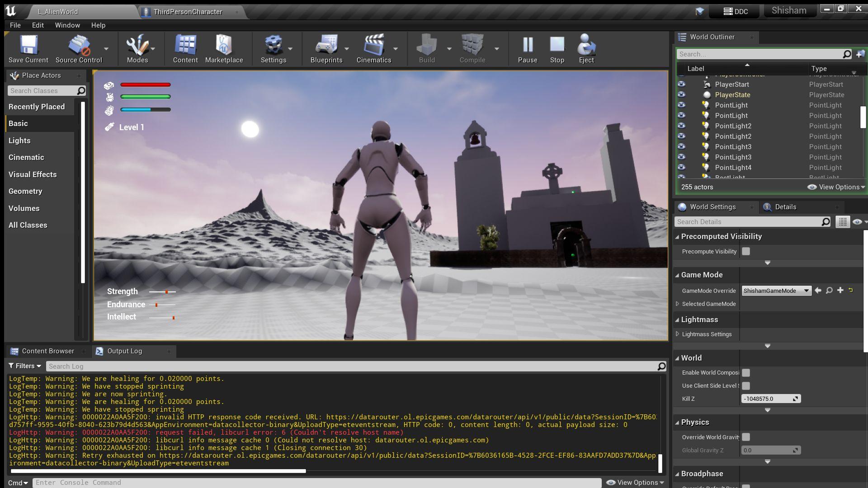Eject from the player controller
This screenshot has height=488, width=868.
[x=586, y=46]
